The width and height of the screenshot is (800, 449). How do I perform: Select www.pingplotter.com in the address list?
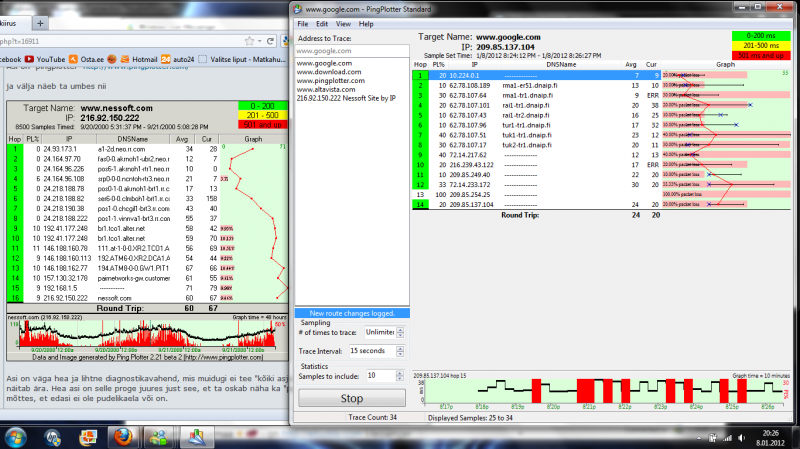click(332, 81)
